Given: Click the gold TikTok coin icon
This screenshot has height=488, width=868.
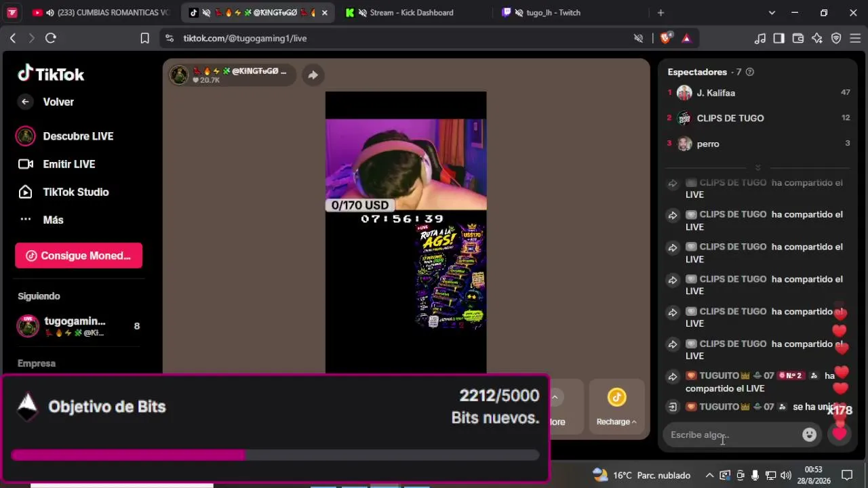Looking at the screenshot, I should [616, 397].
